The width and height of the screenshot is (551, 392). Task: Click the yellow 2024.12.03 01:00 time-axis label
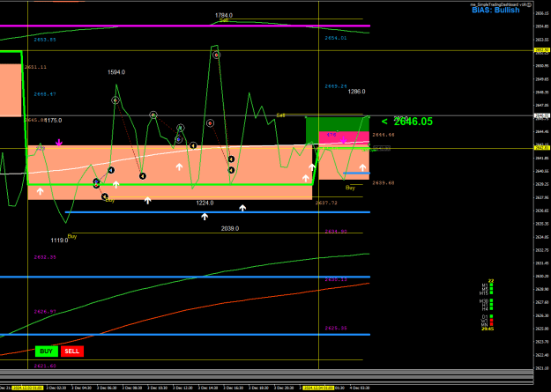[27, 388]
